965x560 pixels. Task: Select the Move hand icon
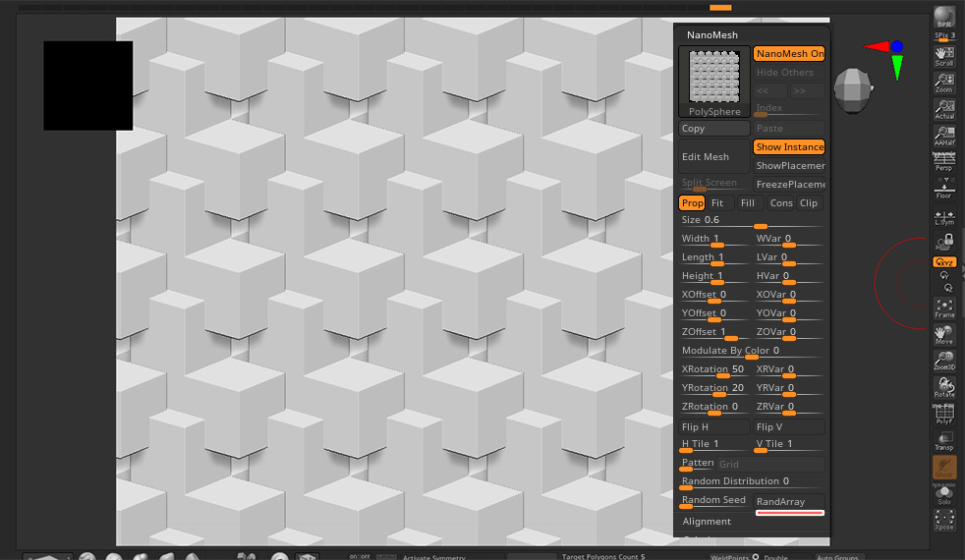(944, 335)
